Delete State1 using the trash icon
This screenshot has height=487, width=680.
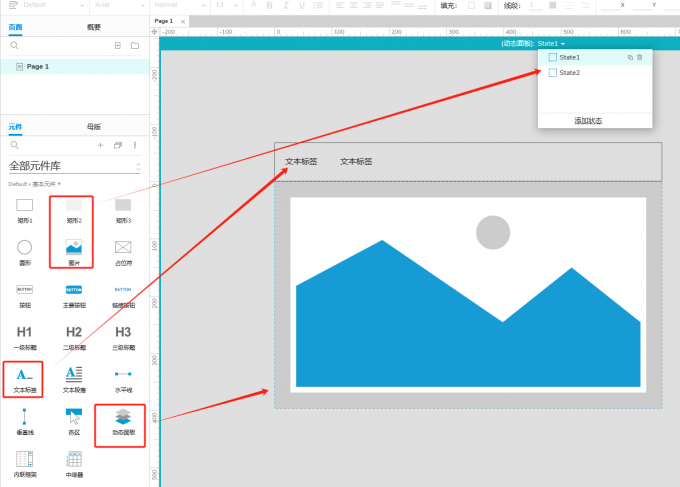click(x=640, y=58)
